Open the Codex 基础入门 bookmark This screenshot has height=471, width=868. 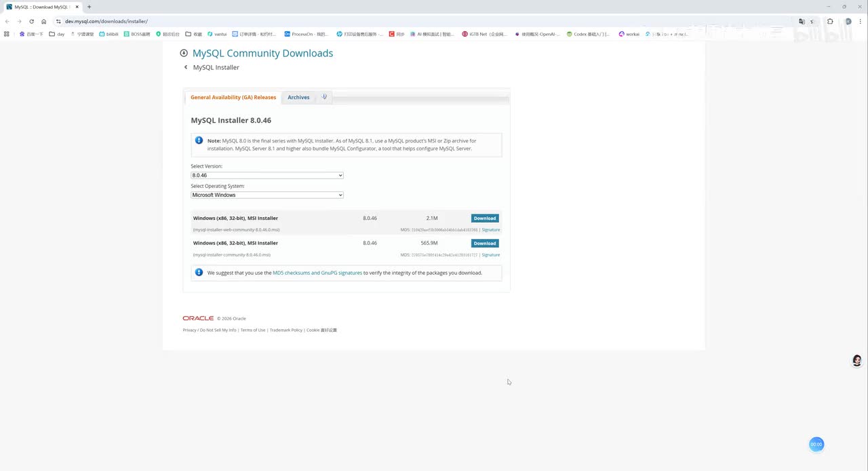coord(588,34)
